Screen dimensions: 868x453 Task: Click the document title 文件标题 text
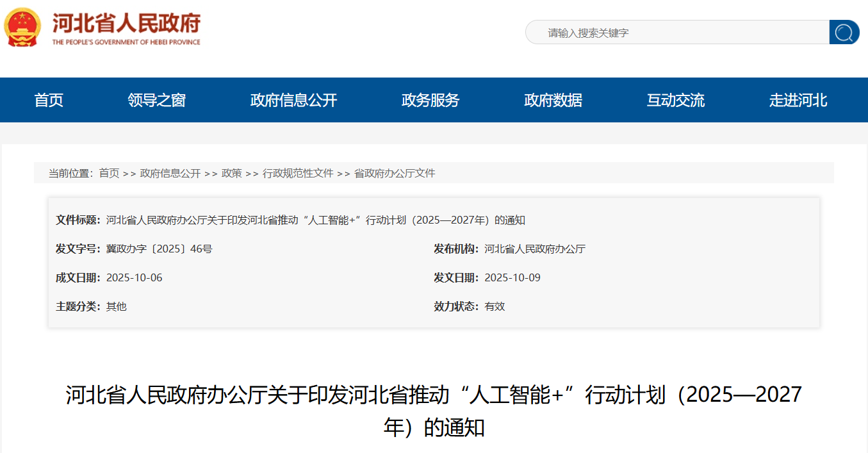pyautogui.click(x=77, y=220)
